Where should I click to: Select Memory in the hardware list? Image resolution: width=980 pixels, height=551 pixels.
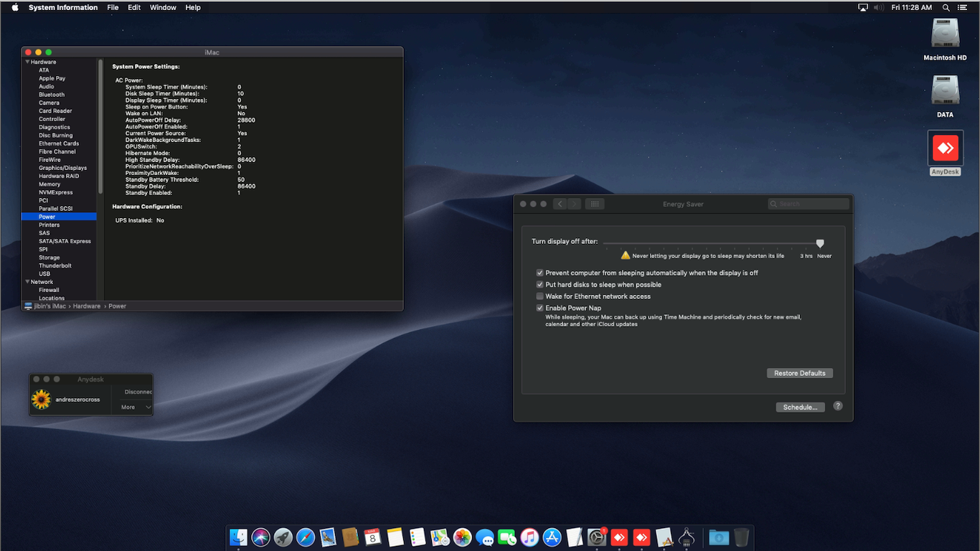pos(50,184)
